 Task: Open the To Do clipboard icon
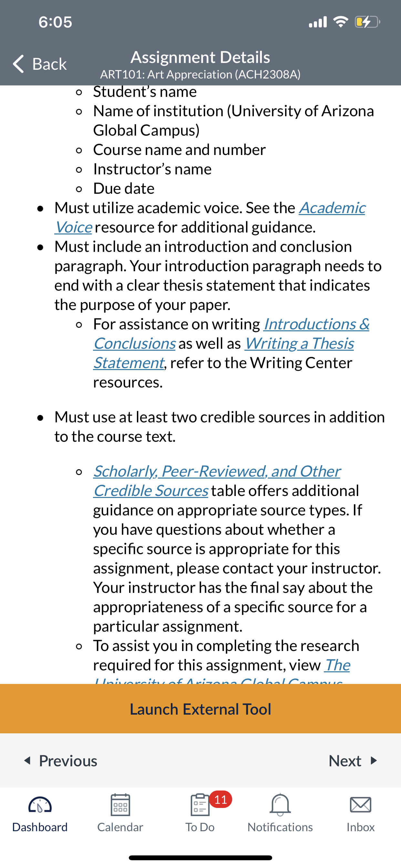coord(200,805)
